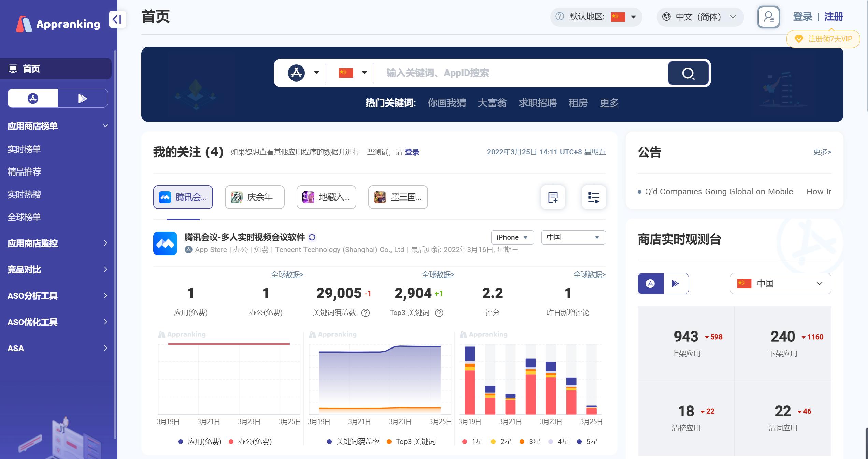Viewport: 868px width, 459px height.
Task: Open the 中文（简体）language dropdown
Action: click(699, 17)
